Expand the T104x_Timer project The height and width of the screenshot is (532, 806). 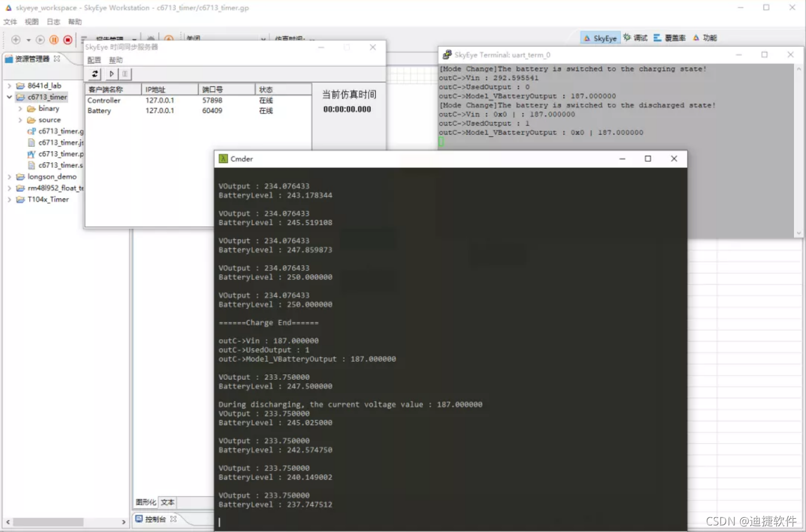pyautogui.click(x=10, y=199)
